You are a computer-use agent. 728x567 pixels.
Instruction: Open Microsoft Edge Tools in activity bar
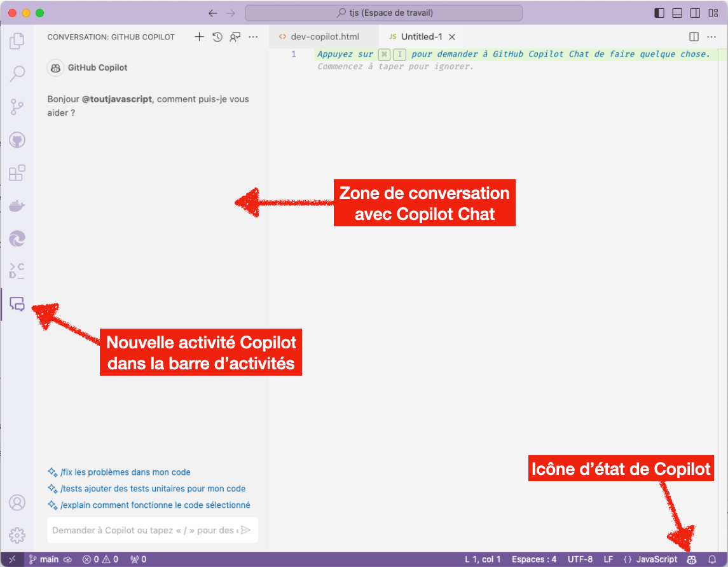[17, 238]
